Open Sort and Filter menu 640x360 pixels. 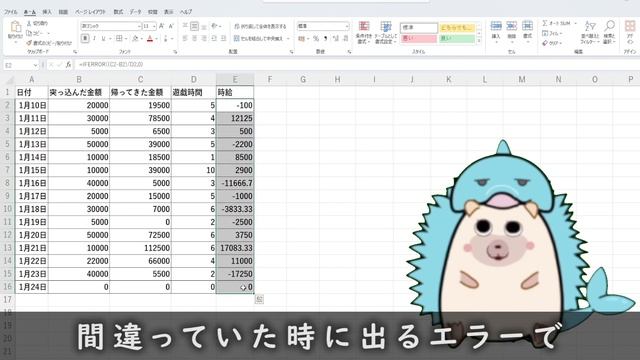coord(590,32)
